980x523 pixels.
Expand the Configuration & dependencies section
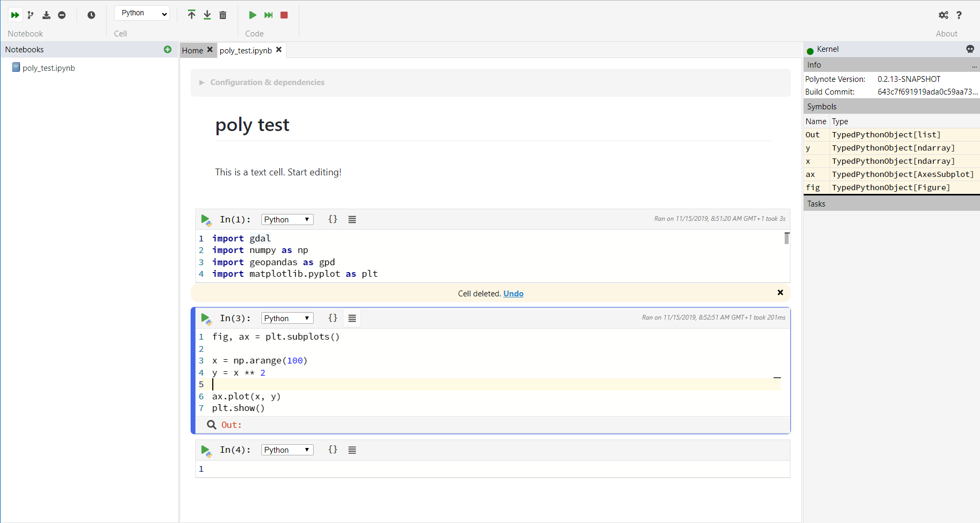click(201, 82)
